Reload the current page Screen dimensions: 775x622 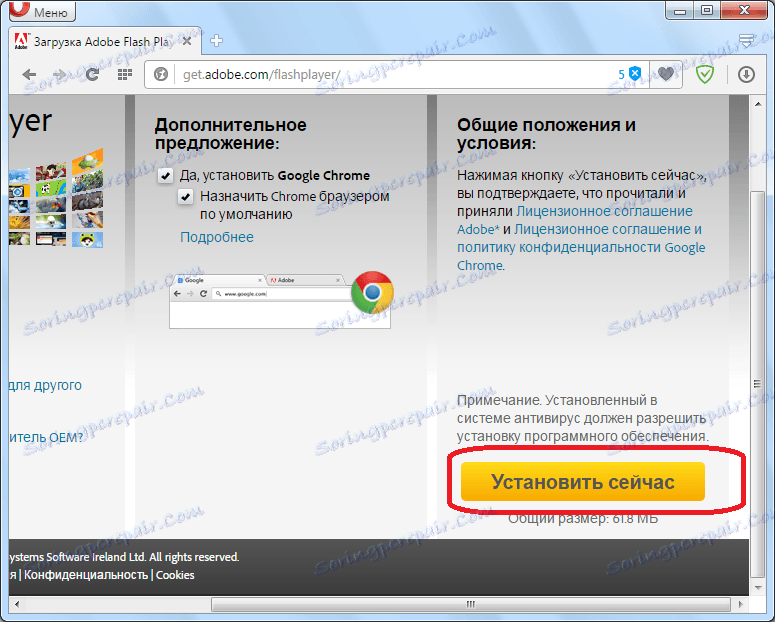pyautogui.click(x=92, y=75)
